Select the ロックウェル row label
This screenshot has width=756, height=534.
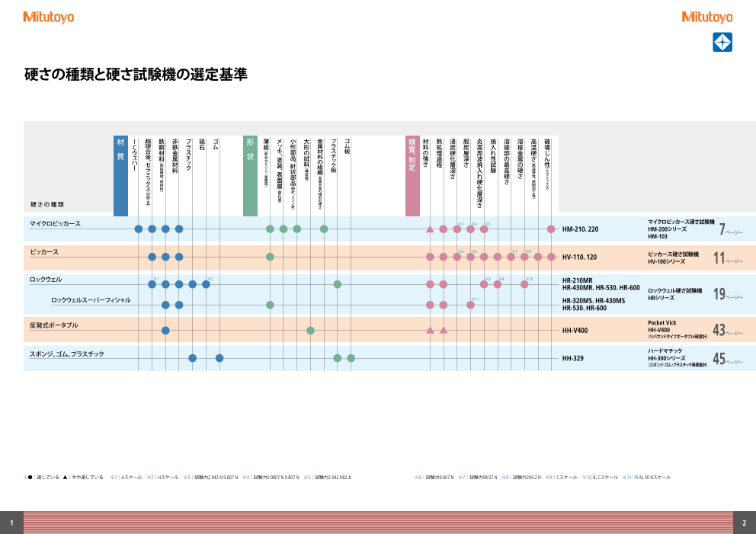click(46, 280)
